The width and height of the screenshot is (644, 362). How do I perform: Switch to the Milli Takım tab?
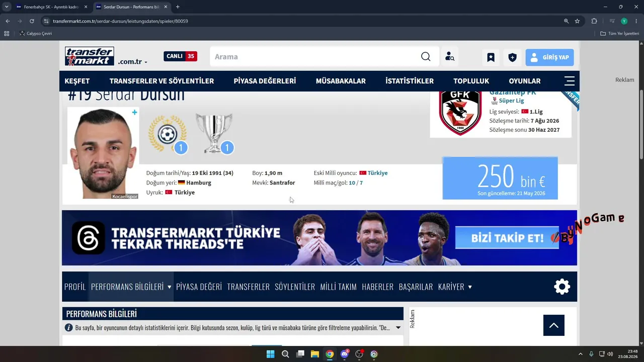(x=338, y=287)
